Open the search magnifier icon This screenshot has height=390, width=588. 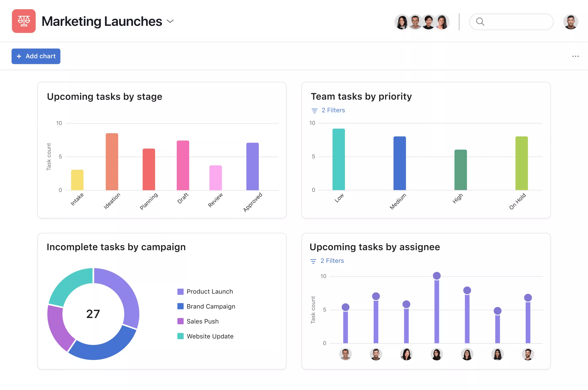pos(480,22)
